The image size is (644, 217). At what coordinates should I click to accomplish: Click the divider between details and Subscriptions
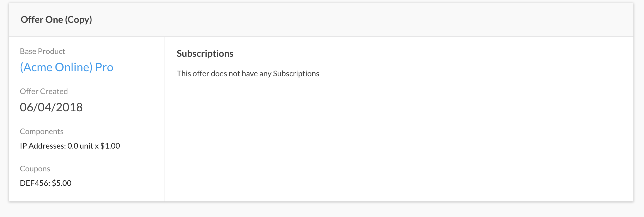click(165, 120)
